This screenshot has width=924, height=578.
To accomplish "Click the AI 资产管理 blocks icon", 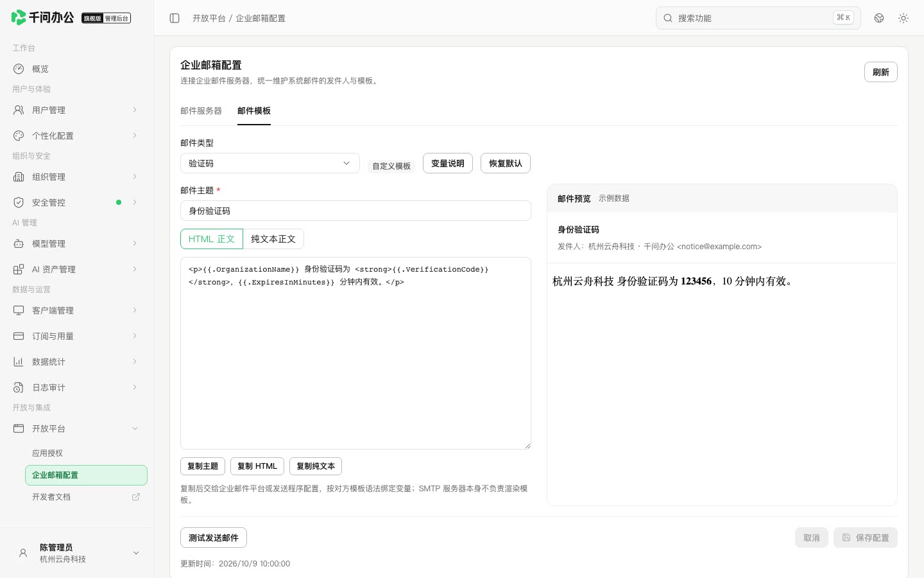I will (x=19, y=269).
